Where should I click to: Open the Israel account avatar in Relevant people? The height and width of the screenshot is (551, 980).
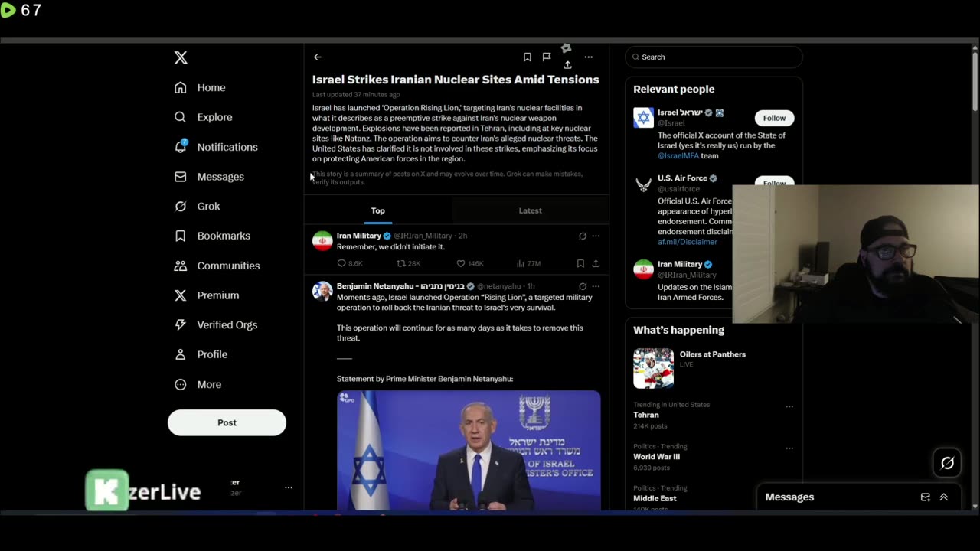643,117
